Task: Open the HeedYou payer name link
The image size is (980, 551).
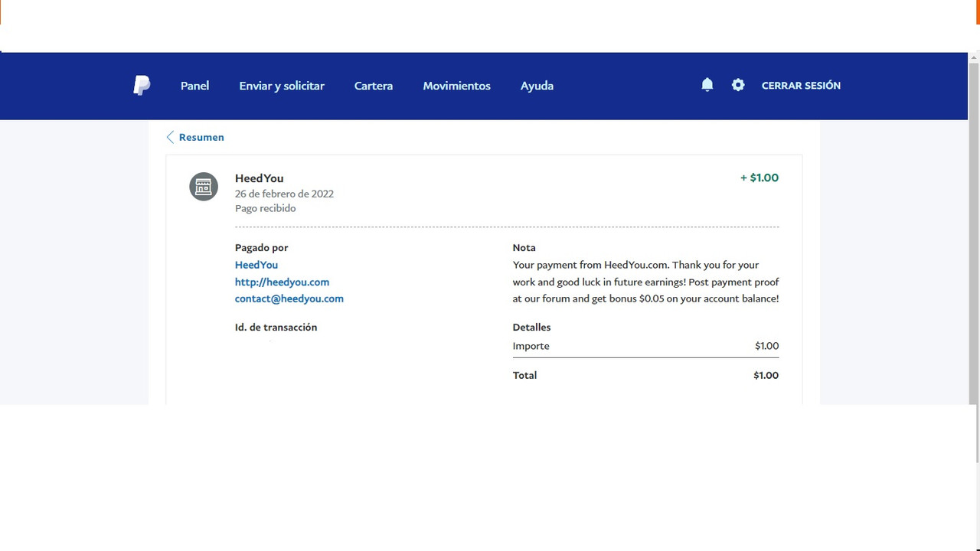Action: [x=256, y=265]
